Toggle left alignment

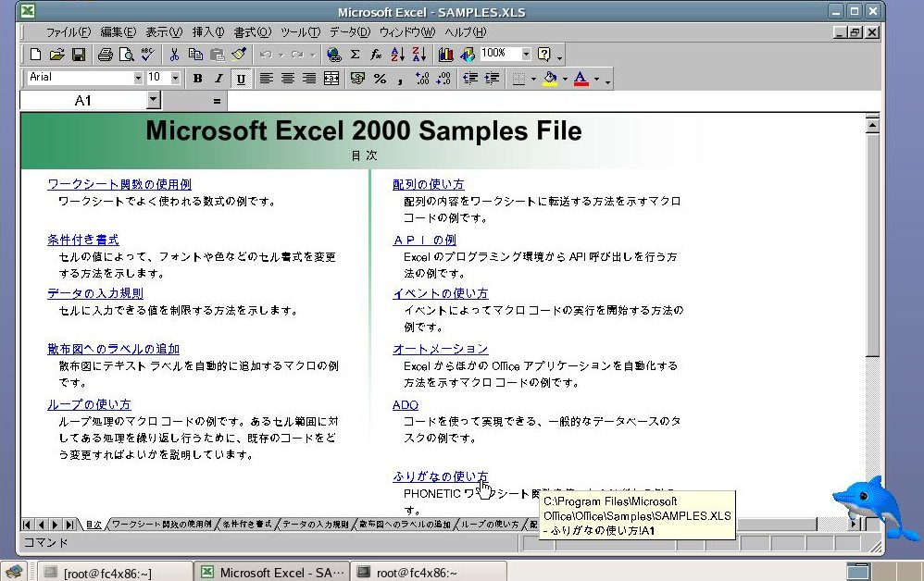click(267, 79)
